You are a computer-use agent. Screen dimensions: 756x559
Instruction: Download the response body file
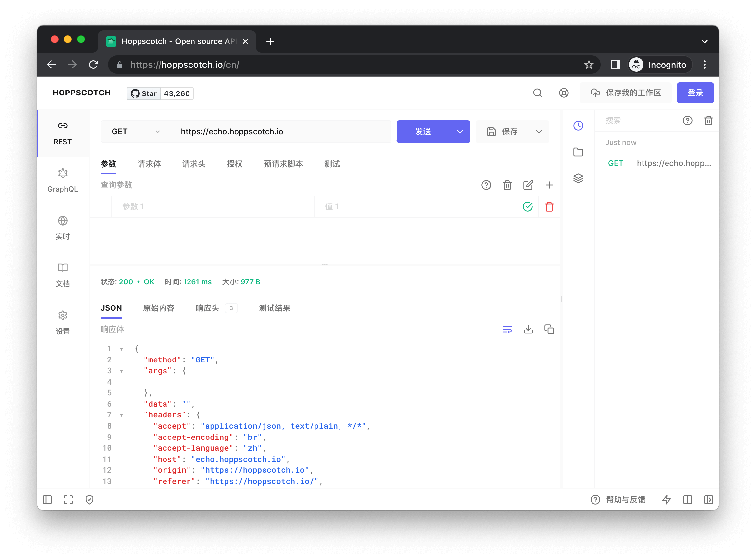(x=528, y=329)
